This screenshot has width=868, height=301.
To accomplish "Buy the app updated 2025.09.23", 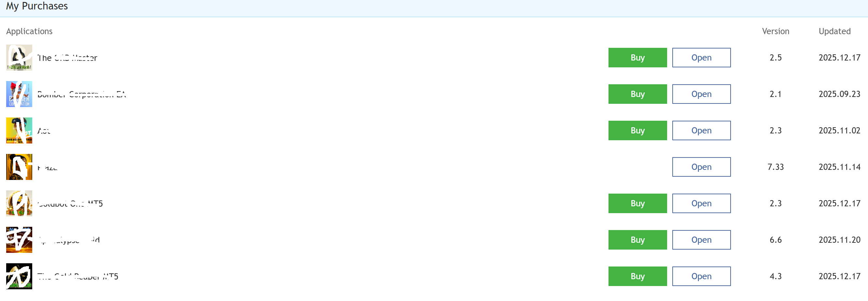I will tap(637, 94).
